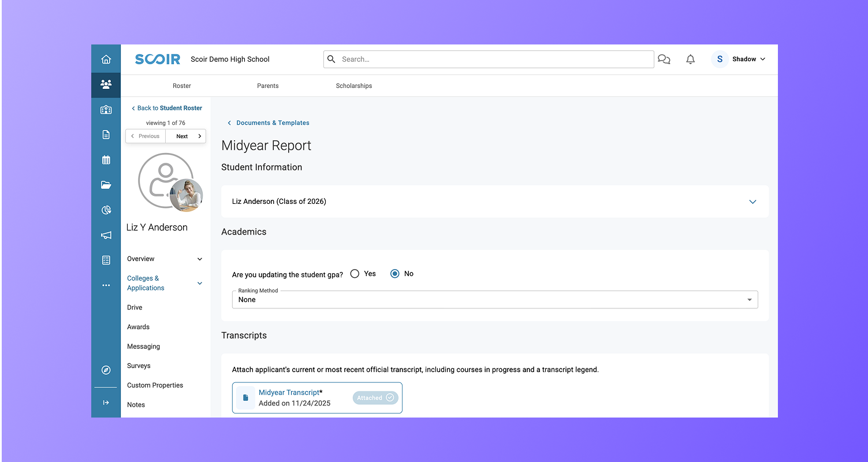Go Back to Student Roster
This screenshot has height=462, width=868.
click(166, 107)
